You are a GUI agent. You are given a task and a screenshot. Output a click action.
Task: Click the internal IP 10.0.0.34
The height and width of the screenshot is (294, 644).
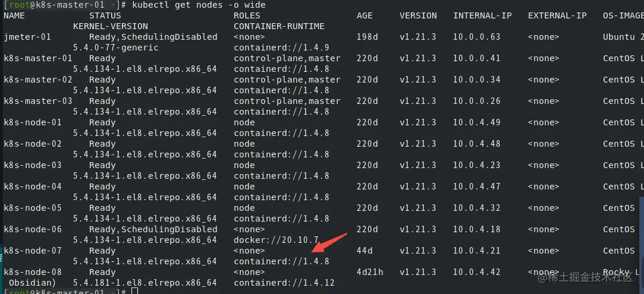point(477,80)
